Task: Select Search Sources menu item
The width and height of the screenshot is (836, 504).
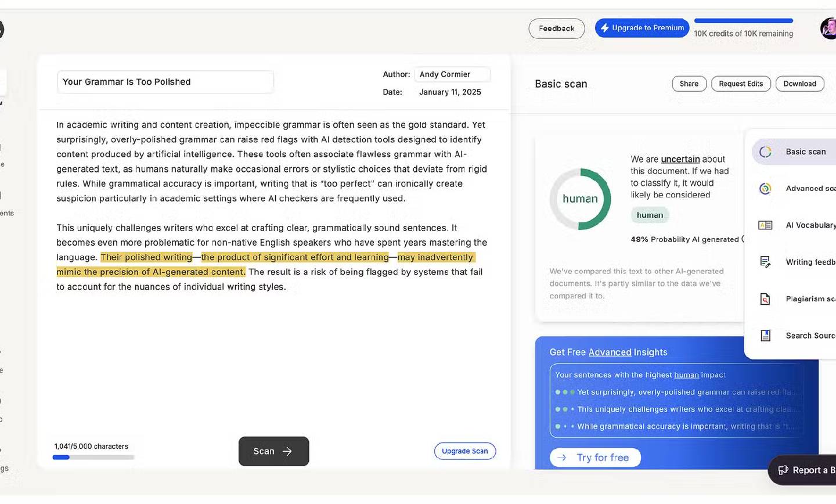Action: click(x=794, y=336)
